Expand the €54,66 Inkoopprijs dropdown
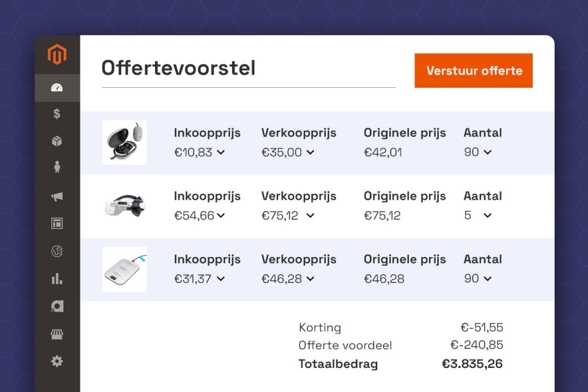The height and width of the screenshot is (392, 588). coord(221,216)
